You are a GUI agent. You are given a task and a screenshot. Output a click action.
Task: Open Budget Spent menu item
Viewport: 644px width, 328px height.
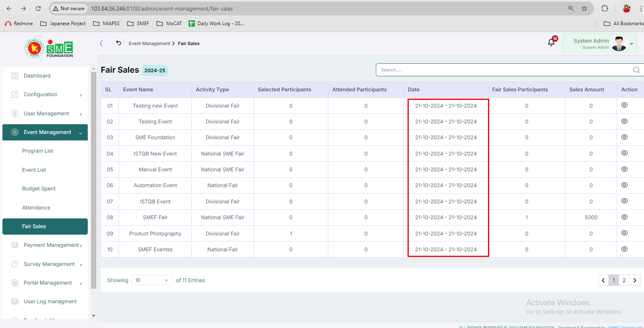(39, 189)
